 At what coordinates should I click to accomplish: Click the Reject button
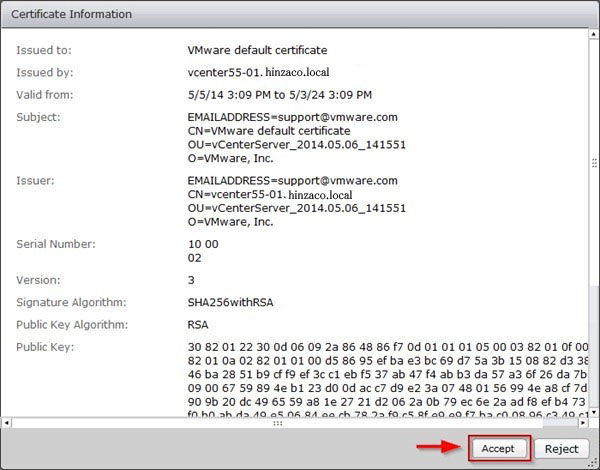(x=560, y=449)
